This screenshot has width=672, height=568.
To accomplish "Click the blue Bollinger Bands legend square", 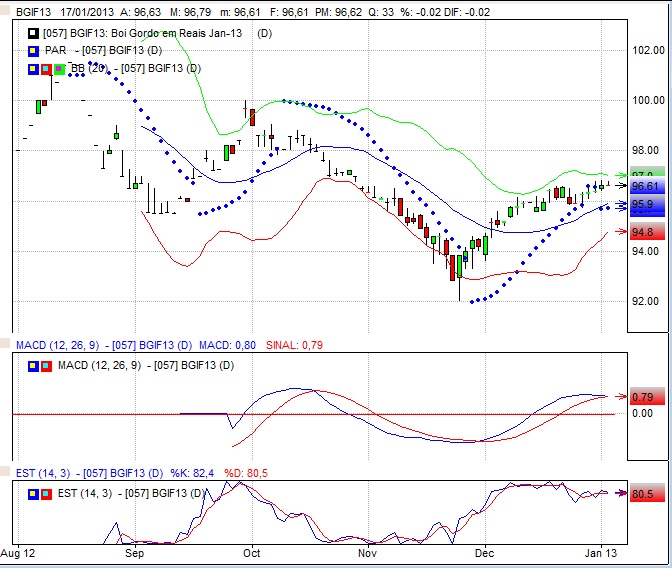I will pos(34,68).
